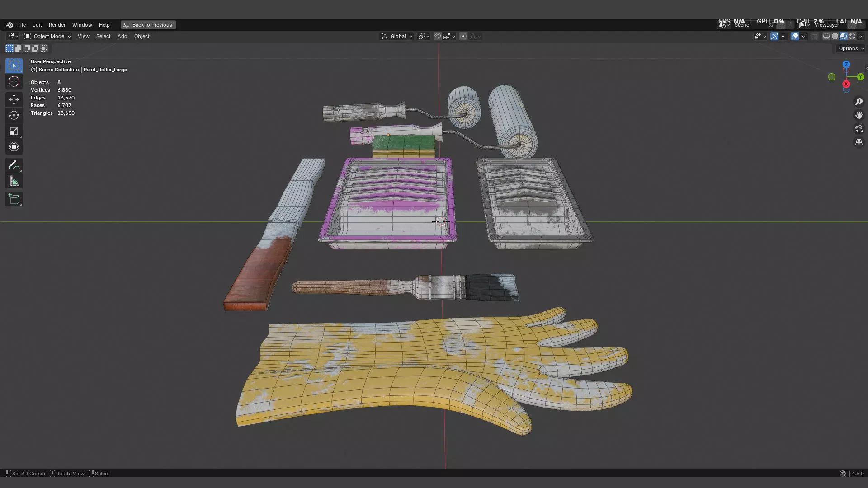Select the Annotate pencil tool
The image size is (868, 488).
(14, 165)
